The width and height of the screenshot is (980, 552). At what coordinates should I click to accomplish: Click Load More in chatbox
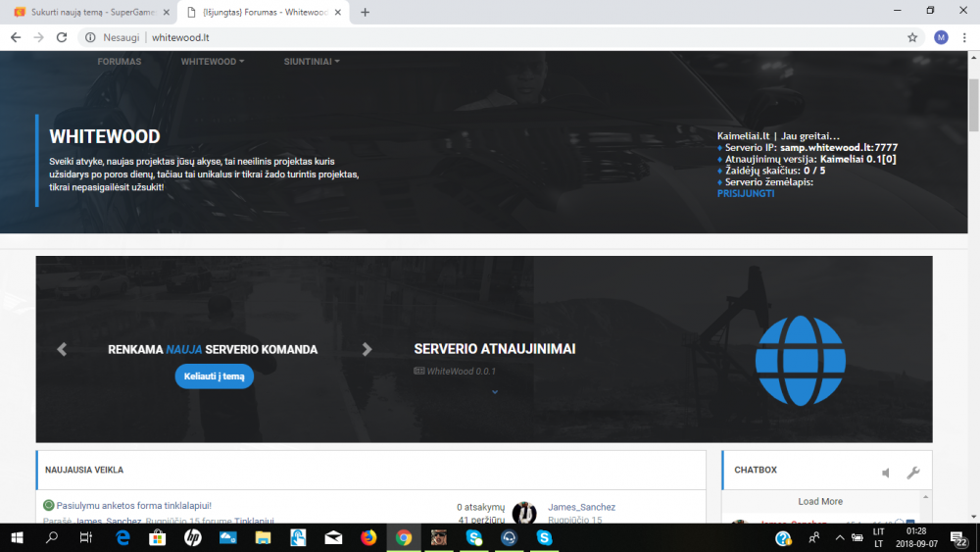click(820, 501)
